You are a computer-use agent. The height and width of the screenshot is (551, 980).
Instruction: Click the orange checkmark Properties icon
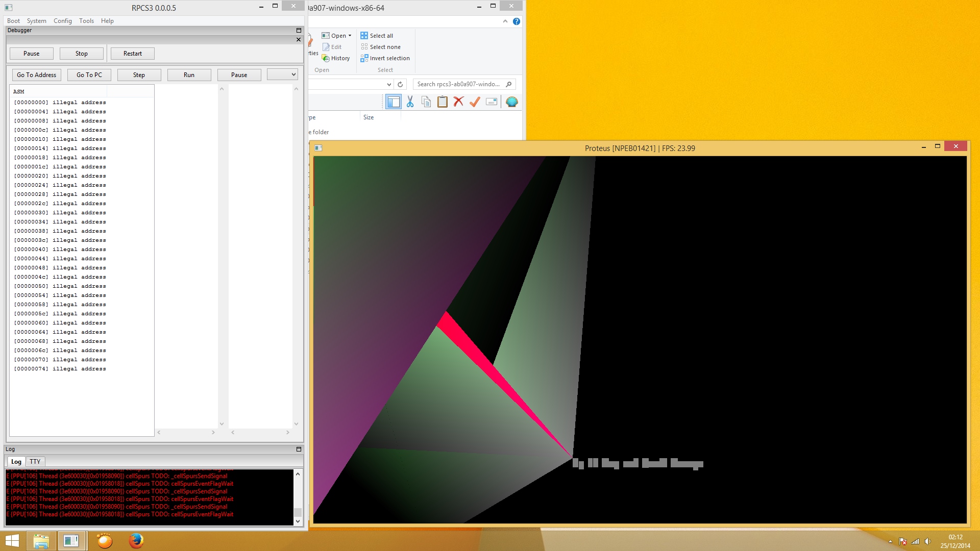[475, 102]
